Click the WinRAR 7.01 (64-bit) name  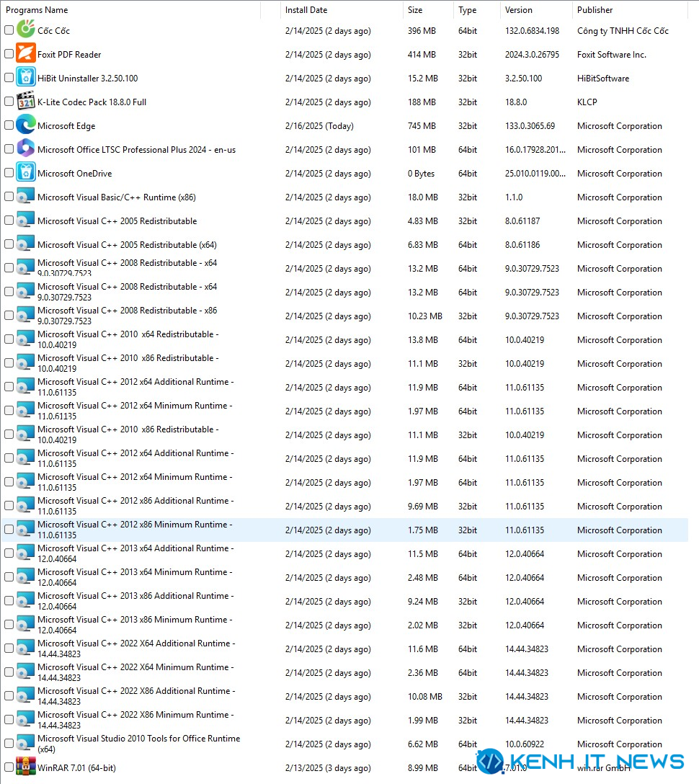[x=76, y=768]
